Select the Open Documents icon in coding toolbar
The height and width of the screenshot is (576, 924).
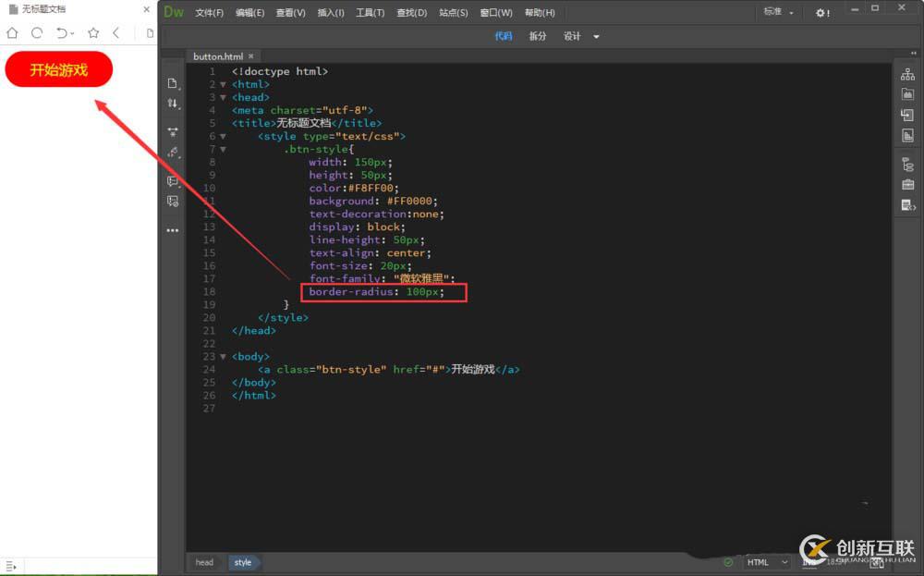click(x=173, y=82)
